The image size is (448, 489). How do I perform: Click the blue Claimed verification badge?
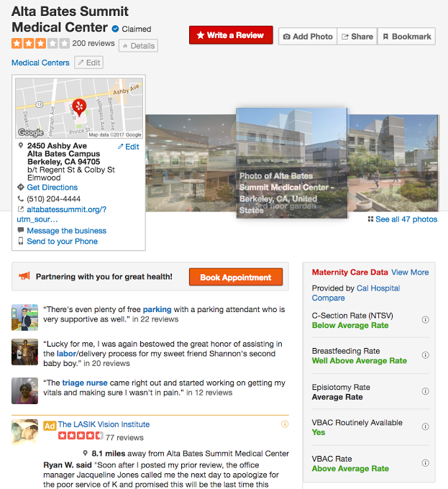coord(115,29)
